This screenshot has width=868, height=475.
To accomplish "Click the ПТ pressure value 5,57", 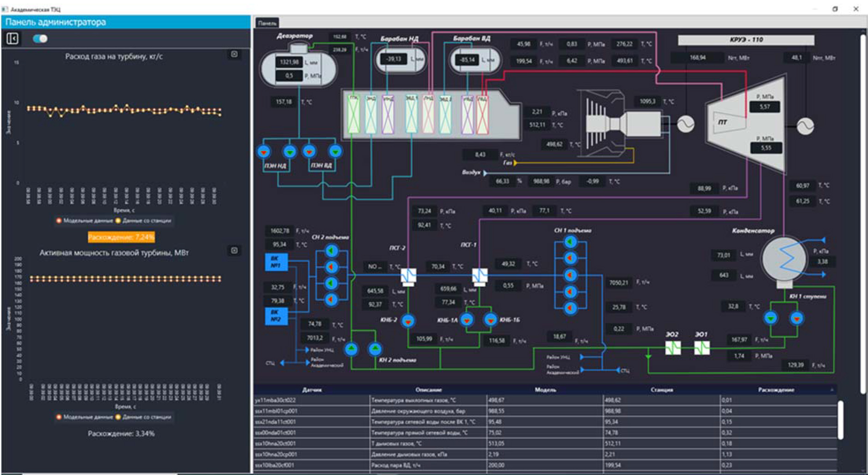I will click(765, 107).
